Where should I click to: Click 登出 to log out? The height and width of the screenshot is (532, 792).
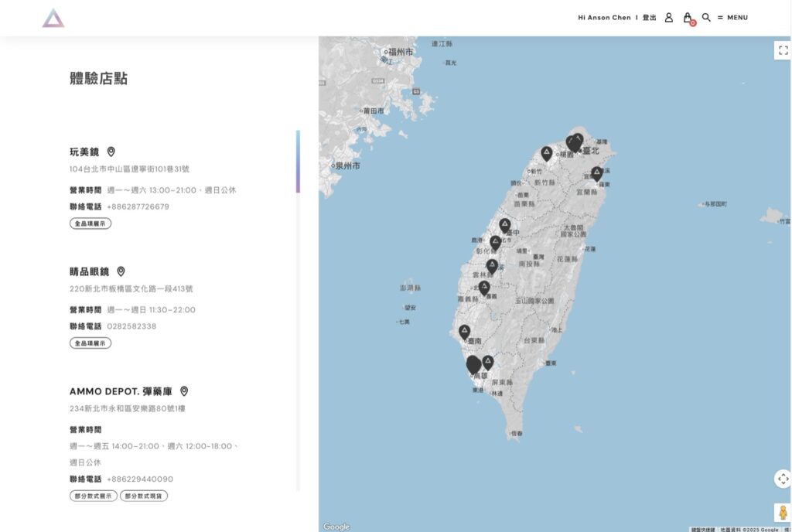tap(650, 18)
